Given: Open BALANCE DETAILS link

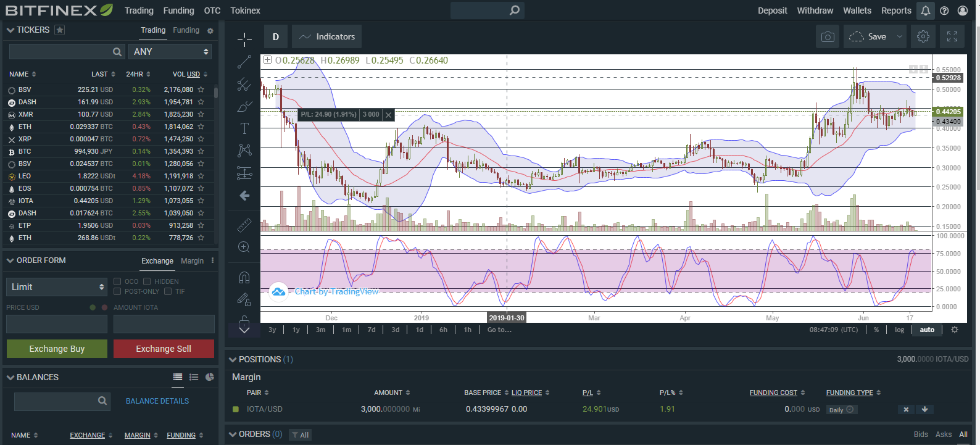Looking at the screenshot, I should pos(157,401).
